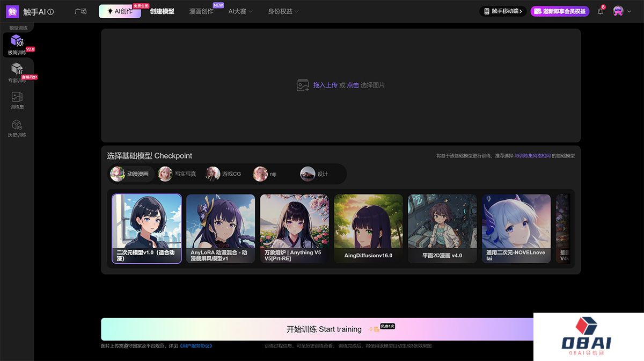Select the 万象熔炉 Anything V5 checkpoint thumbnail
The image size is (644, 361).
tap(295, 229)
